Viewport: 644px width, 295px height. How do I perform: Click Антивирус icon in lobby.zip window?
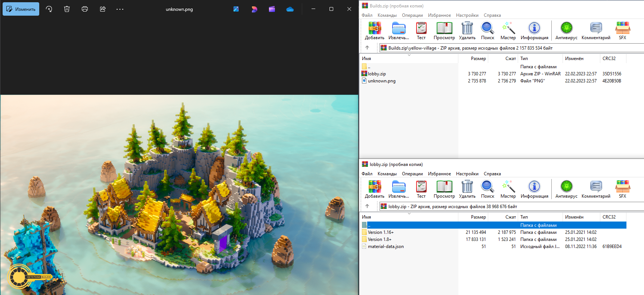pyautogui.click(x=566, y=189)
